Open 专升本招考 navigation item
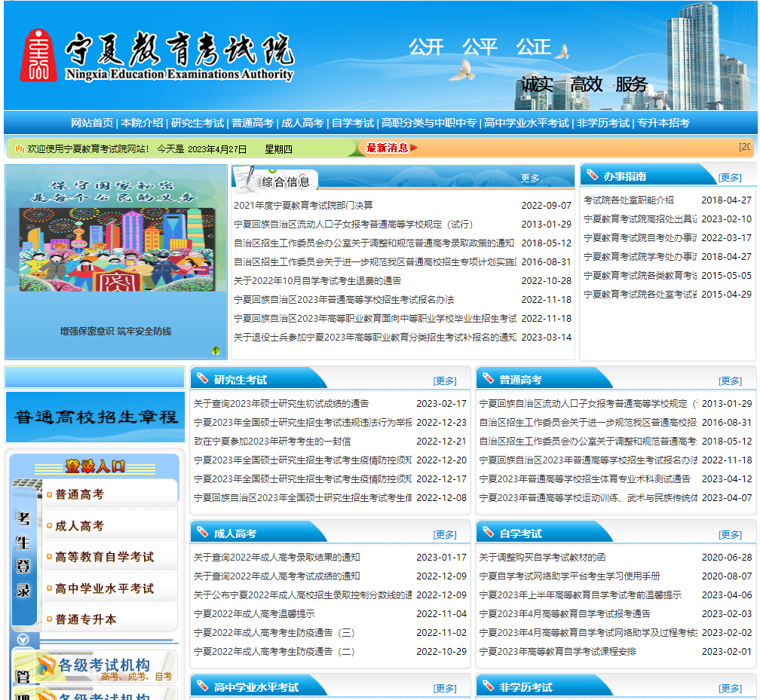The image size is (760, 700). click(663, 123)
